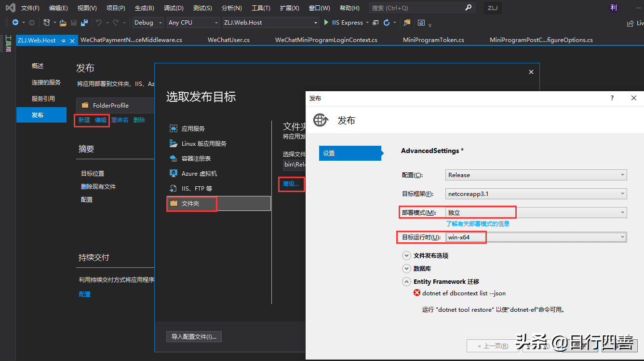The image size is (644, 361).
Task: Open the Any CPU platform dropdown
Action: pos(193,23)
